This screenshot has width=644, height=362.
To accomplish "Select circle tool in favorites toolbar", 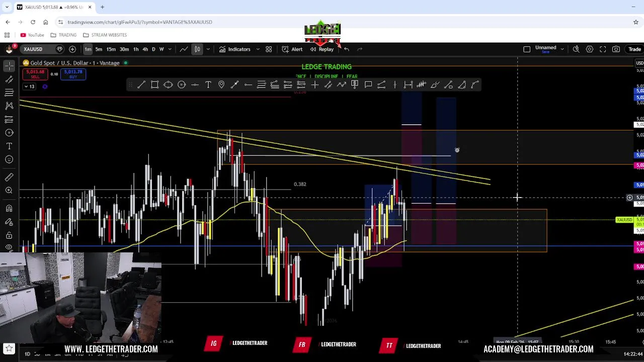I will (182, 84).
